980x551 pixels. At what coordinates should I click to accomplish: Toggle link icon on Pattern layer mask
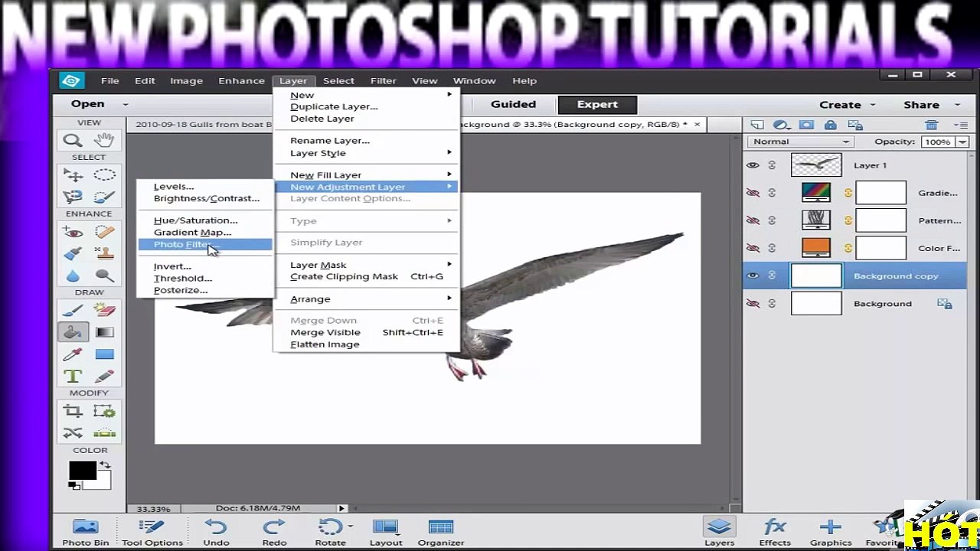pyautogui.click(x=848, y=220)
